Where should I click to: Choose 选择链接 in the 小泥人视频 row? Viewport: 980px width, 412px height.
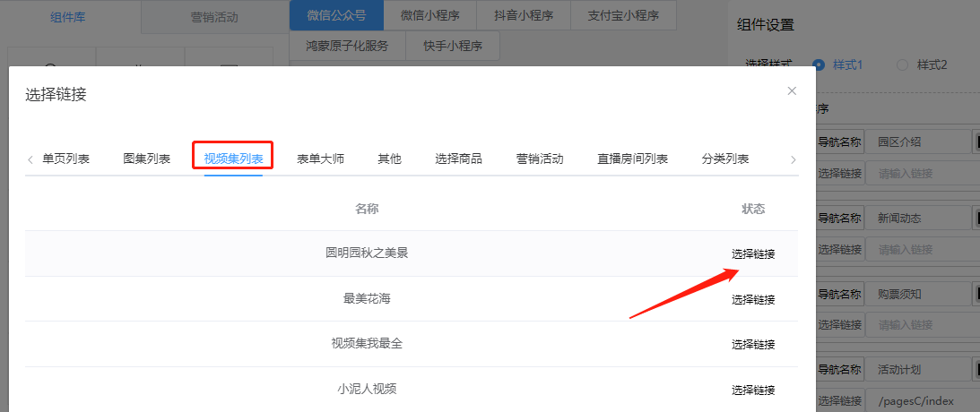(x=752, y=391)
